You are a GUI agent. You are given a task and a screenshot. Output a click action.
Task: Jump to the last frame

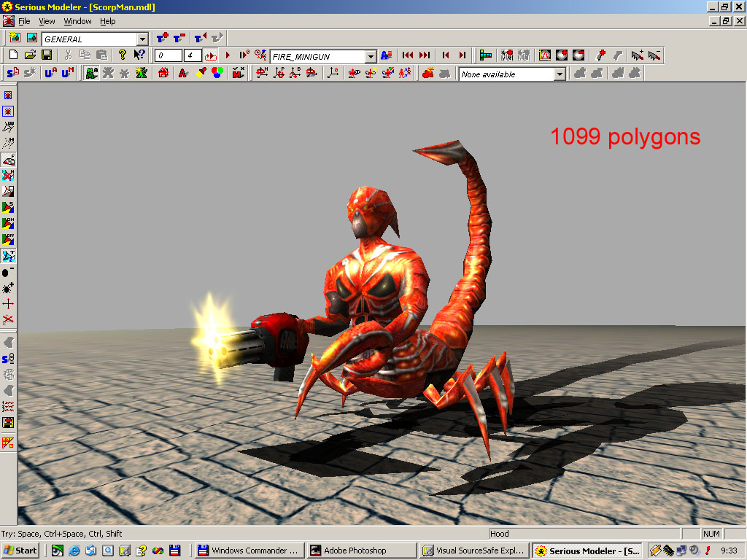pyautogui.click(x=424, y=55)
